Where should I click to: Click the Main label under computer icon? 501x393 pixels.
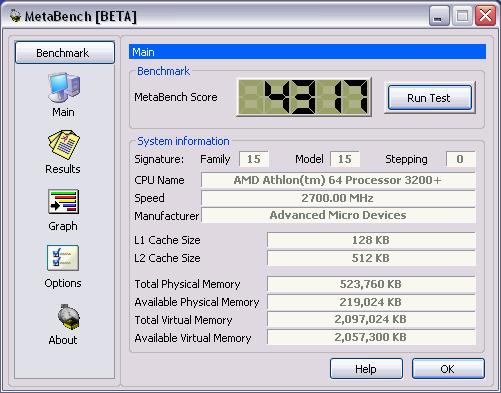point(63,112)
